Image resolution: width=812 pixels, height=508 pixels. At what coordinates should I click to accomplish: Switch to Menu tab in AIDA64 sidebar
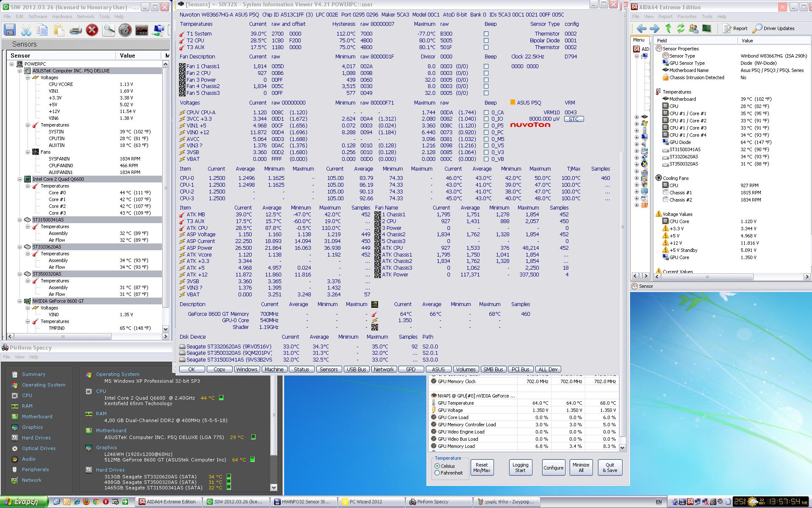click(639, 40)
